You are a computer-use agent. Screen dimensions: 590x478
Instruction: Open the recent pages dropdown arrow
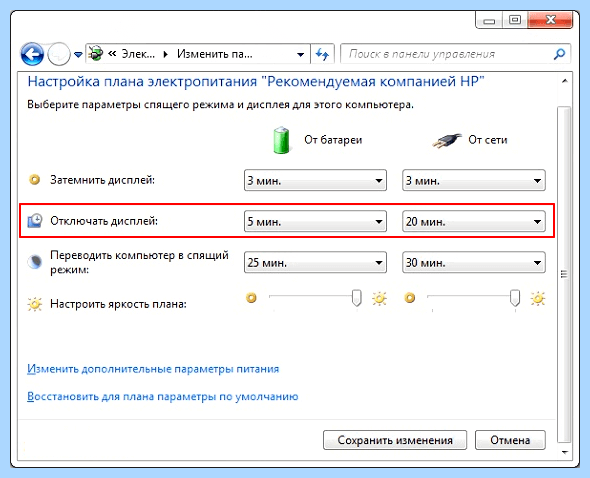[x=78, y=55]
